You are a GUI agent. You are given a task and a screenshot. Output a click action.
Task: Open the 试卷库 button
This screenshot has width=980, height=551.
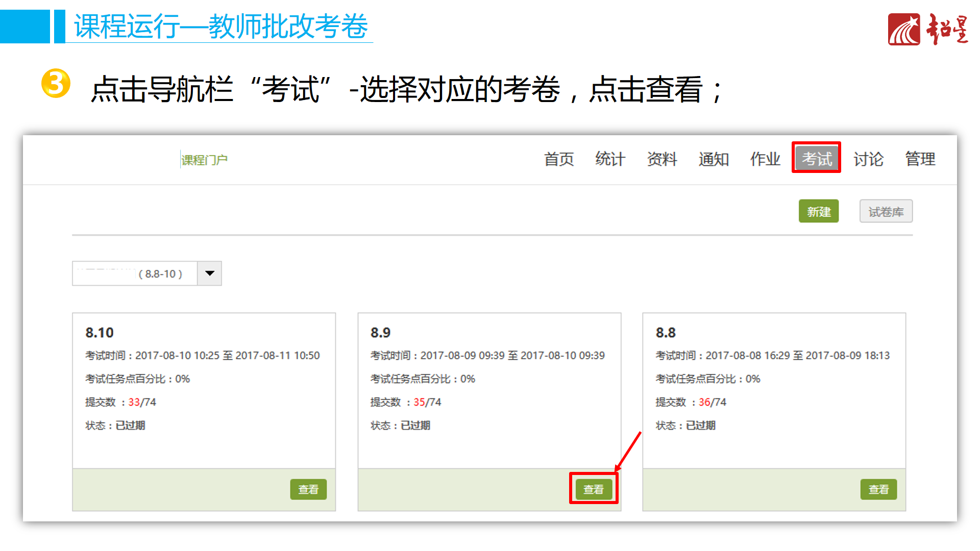coord(886,211)
